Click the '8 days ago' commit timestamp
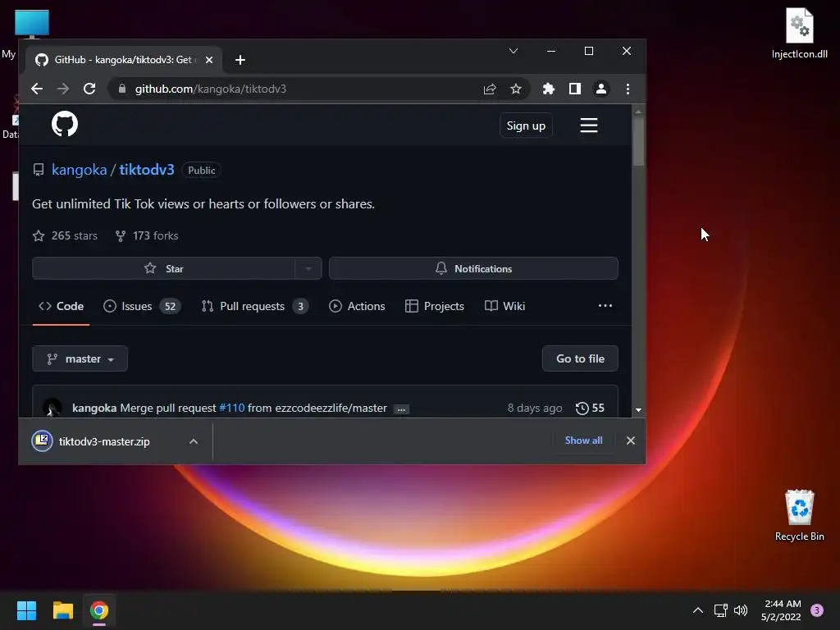 (x=535, y=409)
